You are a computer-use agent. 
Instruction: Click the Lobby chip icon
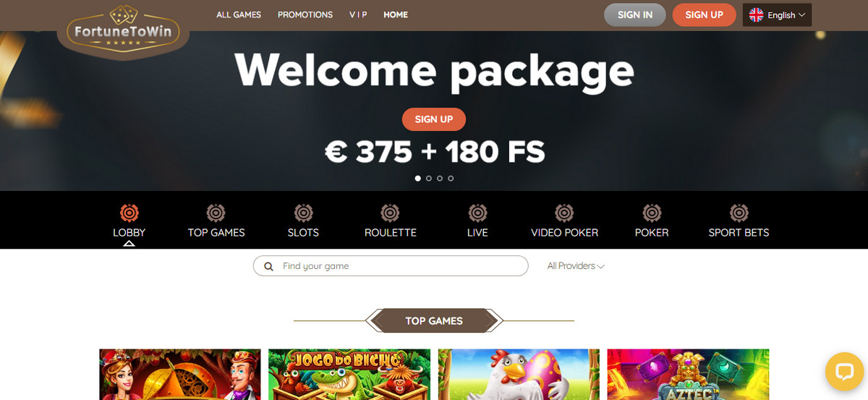[x=129, y=213]
